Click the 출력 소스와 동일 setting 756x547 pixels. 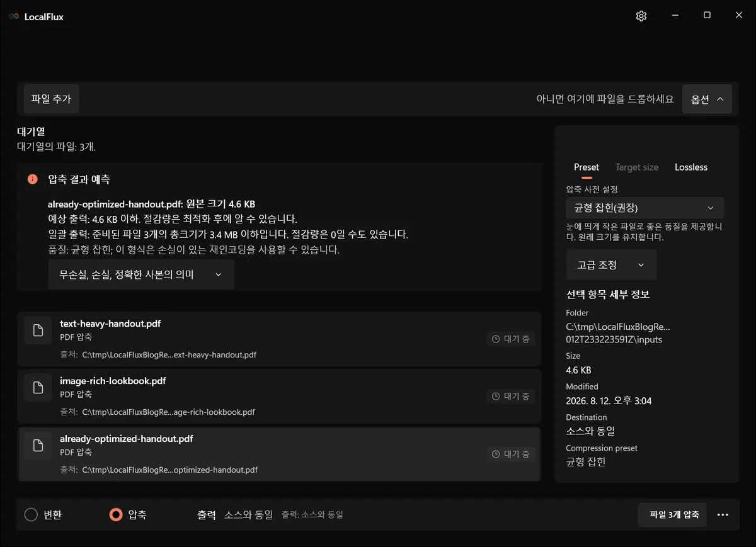[x=235, y=515]
